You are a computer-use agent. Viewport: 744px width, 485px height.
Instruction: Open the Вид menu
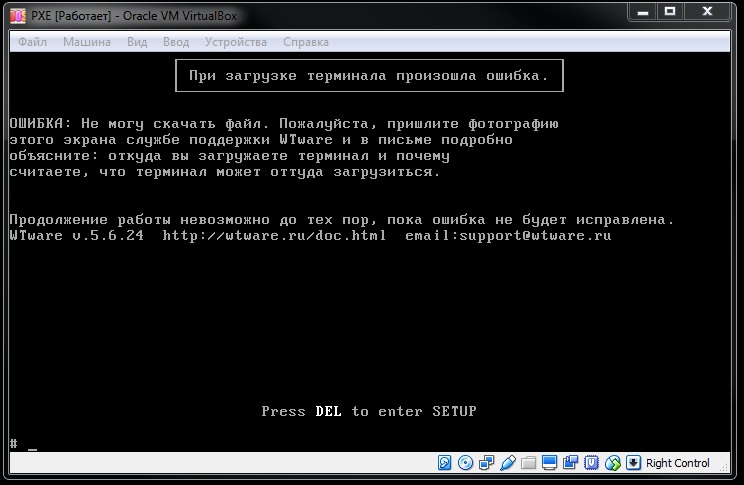click(x=137, y=42)
